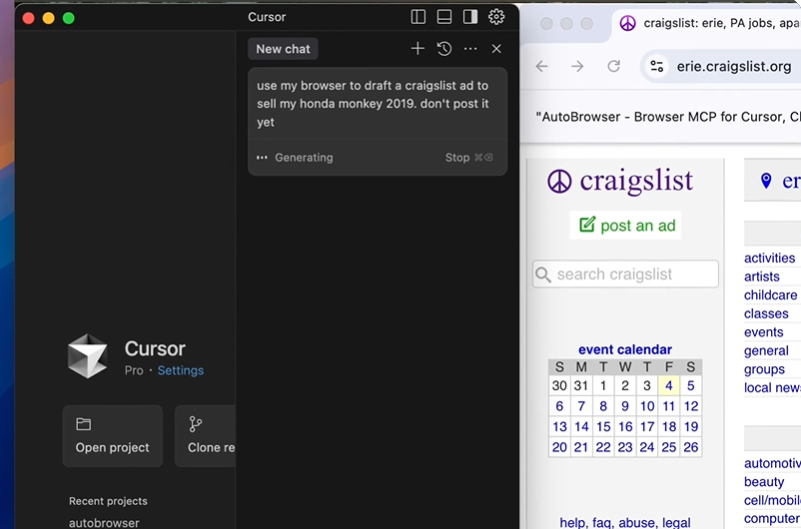Click the Cursor window yellow minimize button

click(x=49, y=18)
